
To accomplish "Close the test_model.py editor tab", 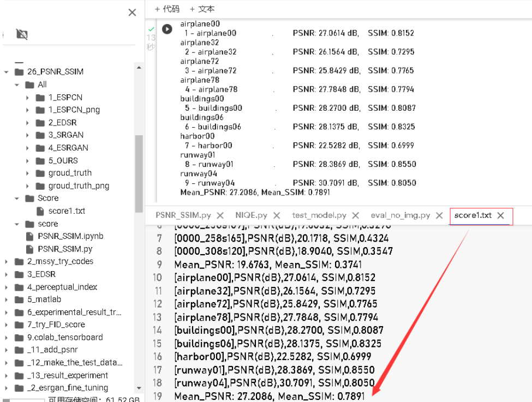I will tap(356, 215).
